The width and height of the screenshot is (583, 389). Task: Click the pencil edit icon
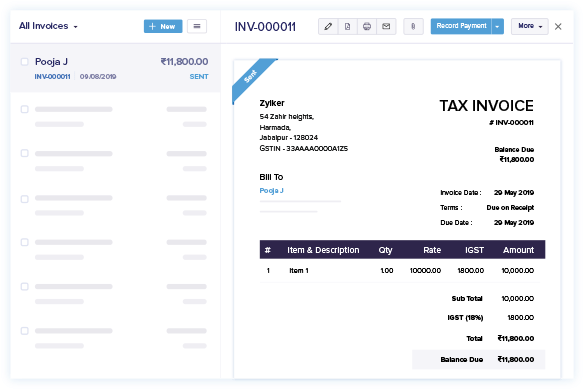tap(328, 26)
